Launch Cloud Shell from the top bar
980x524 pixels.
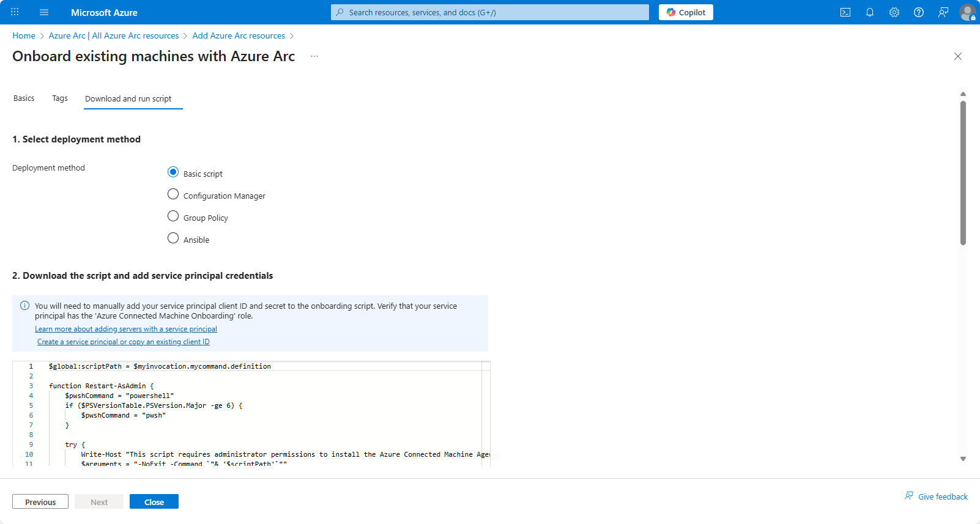845,12
